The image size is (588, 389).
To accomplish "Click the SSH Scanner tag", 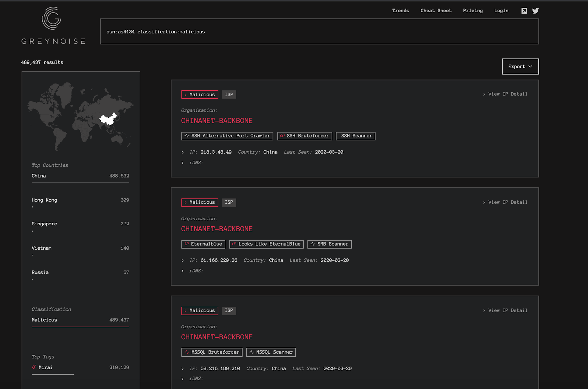I will (356, 136).
